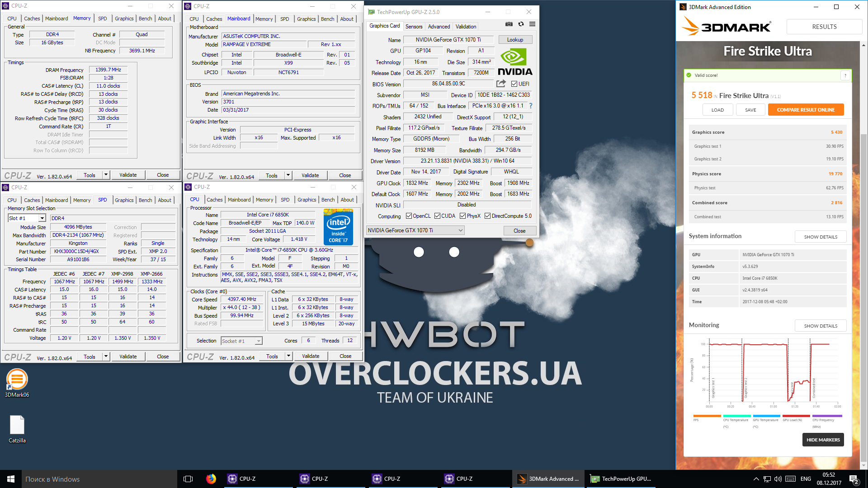Click the Windows search box

(99, 479)
